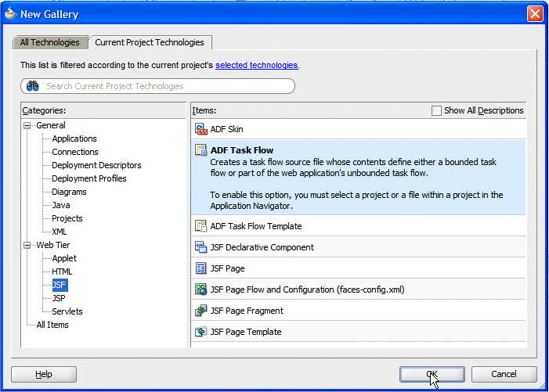
Task: Enable Show All Descriptions checkbox
Action: tap(436, 110)
